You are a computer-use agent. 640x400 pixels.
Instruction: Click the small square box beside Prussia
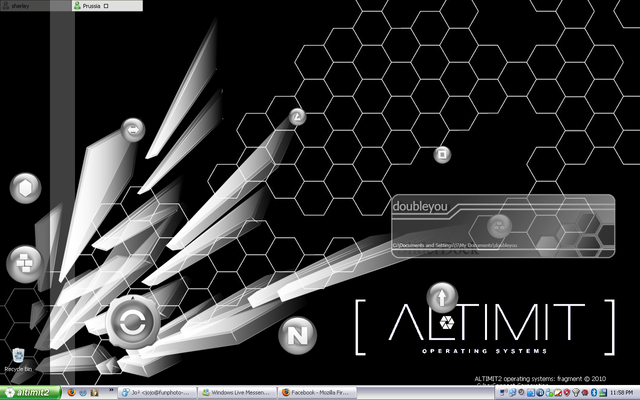click(106, 6)
